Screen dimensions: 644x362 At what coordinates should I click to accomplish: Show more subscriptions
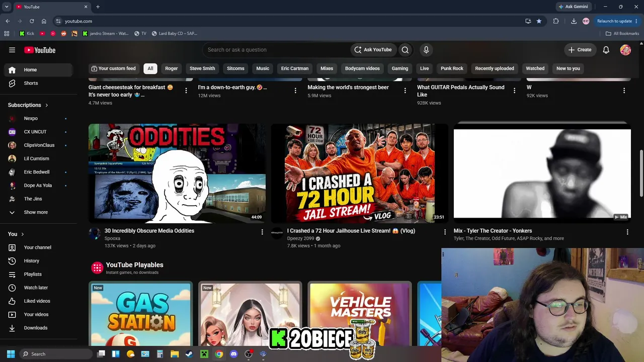(x=38, y=212)
